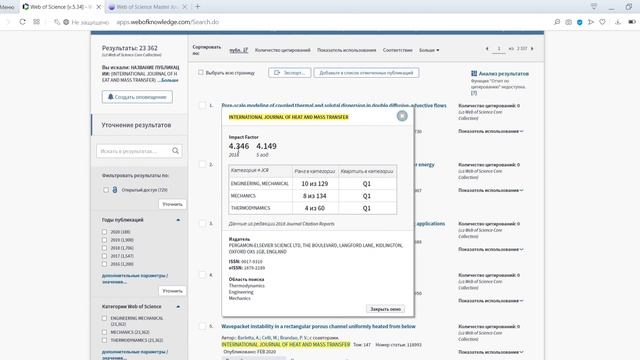The height and width of the screenshot is (360, 640).
Task: Go to previous results page arrow
Action: click(x=487, y=49)
